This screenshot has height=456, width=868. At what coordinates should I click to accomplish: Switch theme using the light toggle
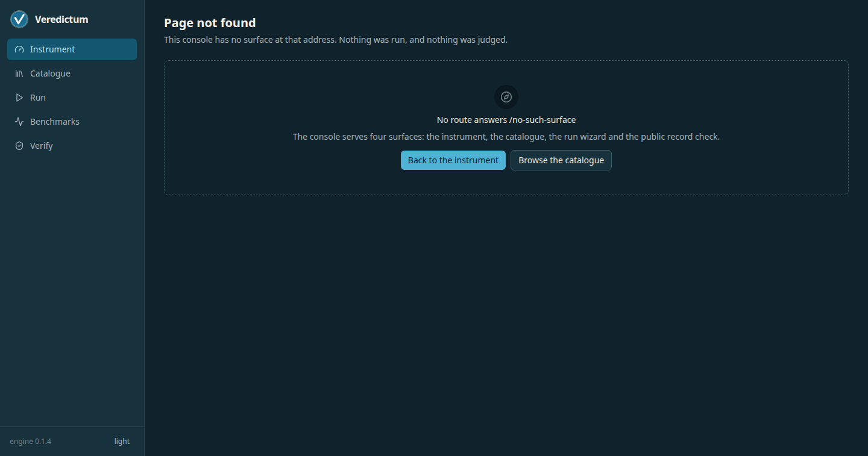(122, 442)
